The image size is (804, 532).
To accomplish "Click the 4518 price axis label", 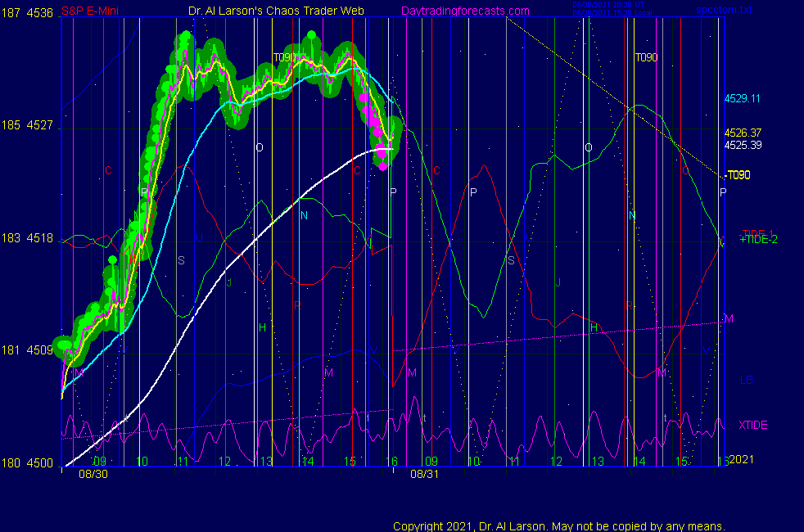I will point(39,238).
